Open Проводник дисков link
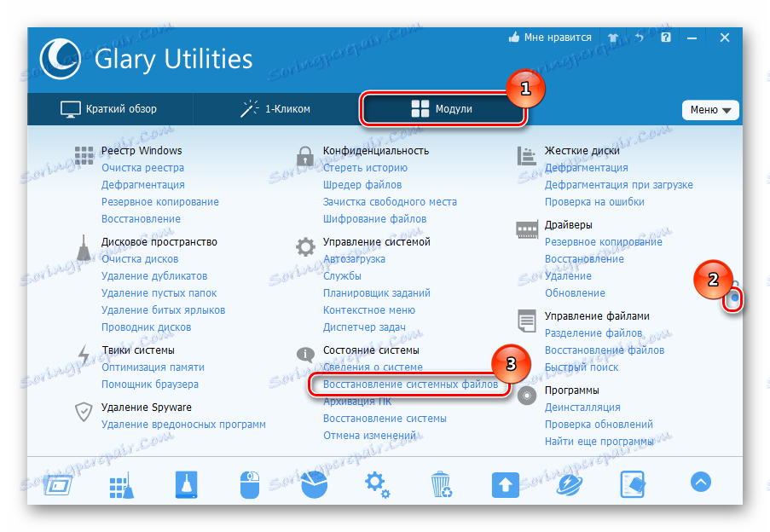Image resolution: width=770 pixels, height=532 pixels. (x=146, y=327)
